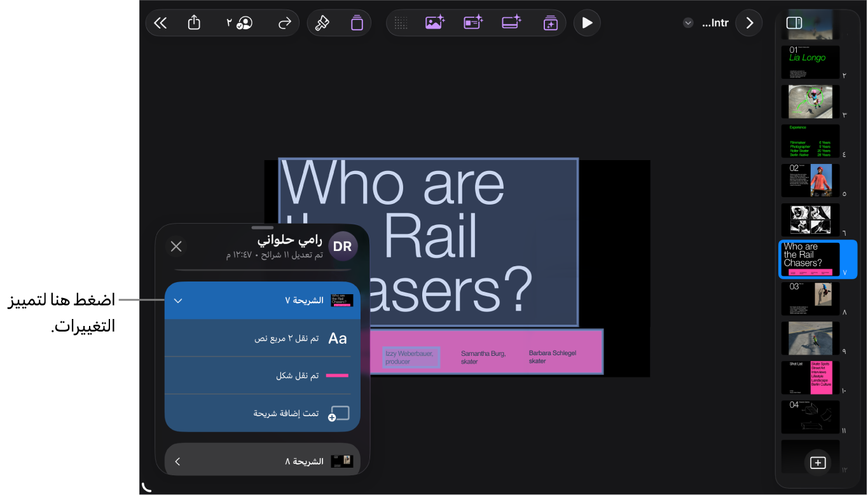Click the "Izzy Weberbauer, producer" text box
Screen dimensions: 868x495
click(411, 357)
